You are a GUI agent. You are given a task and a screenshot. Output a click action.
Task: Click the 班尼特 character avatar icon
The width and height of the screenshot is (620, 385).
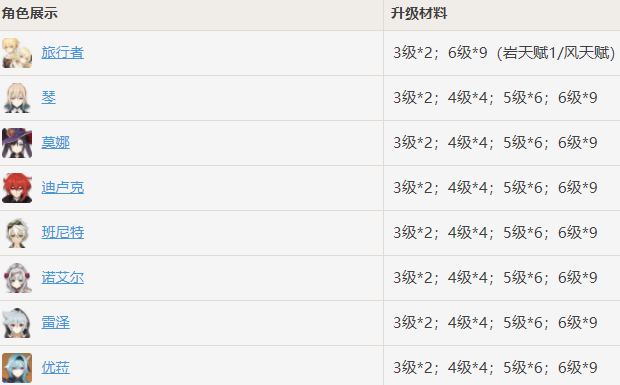(17, 233)
